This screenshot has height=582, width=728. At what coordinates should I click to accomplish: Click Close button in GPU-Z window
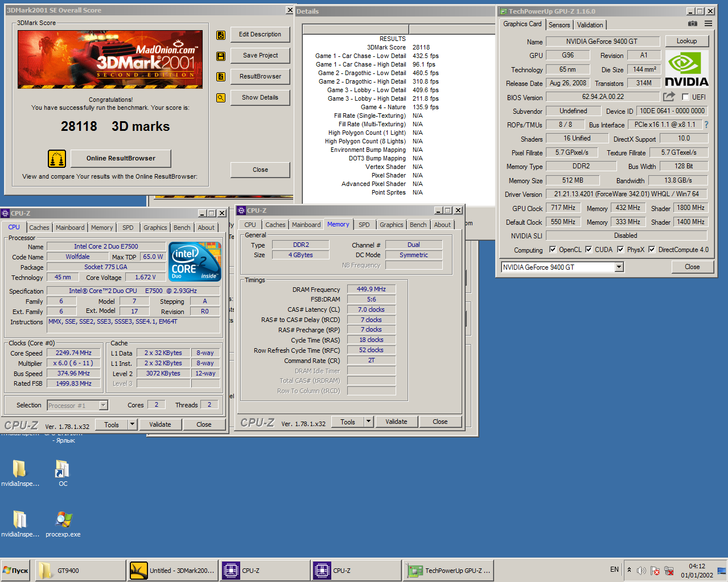pyautogui.click(x=692, y=267)
